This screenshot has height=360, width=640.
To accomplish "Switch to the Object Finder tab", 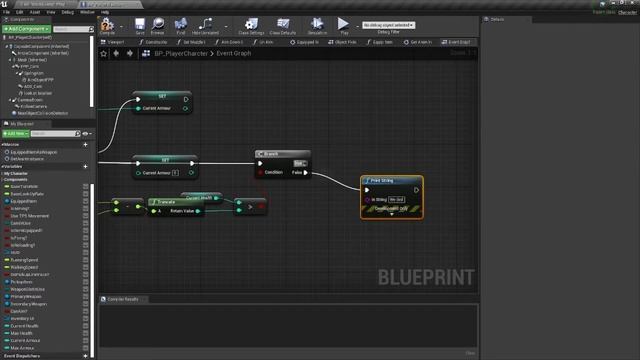I will pos(342,42).
